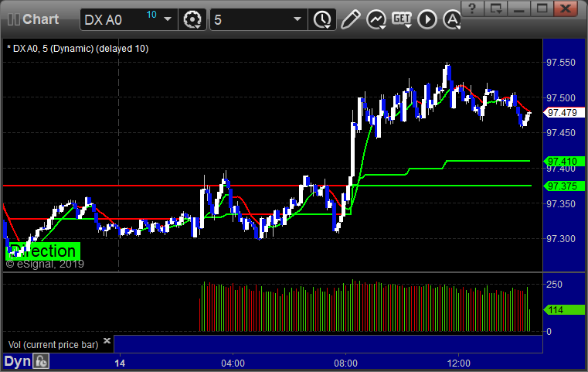This screenshot has height=372, width=588.
Task: Start bar replay with play button
Action: tap(427, 19)
